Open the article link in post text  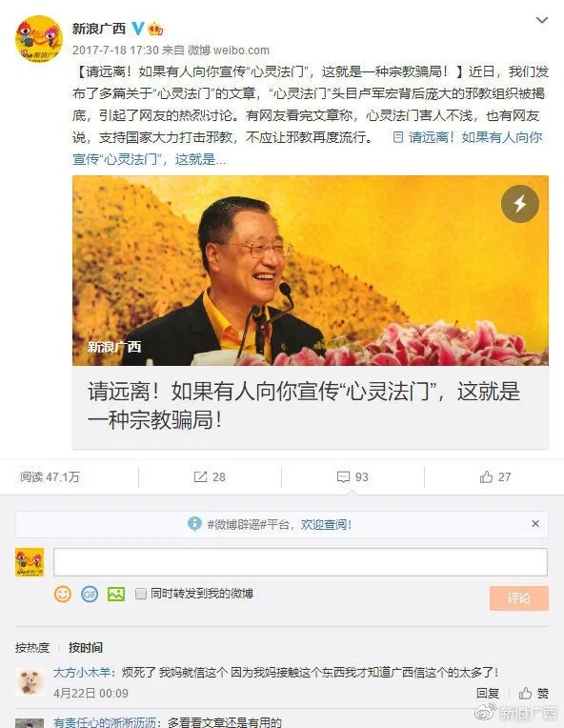click(x=308, y=148)
